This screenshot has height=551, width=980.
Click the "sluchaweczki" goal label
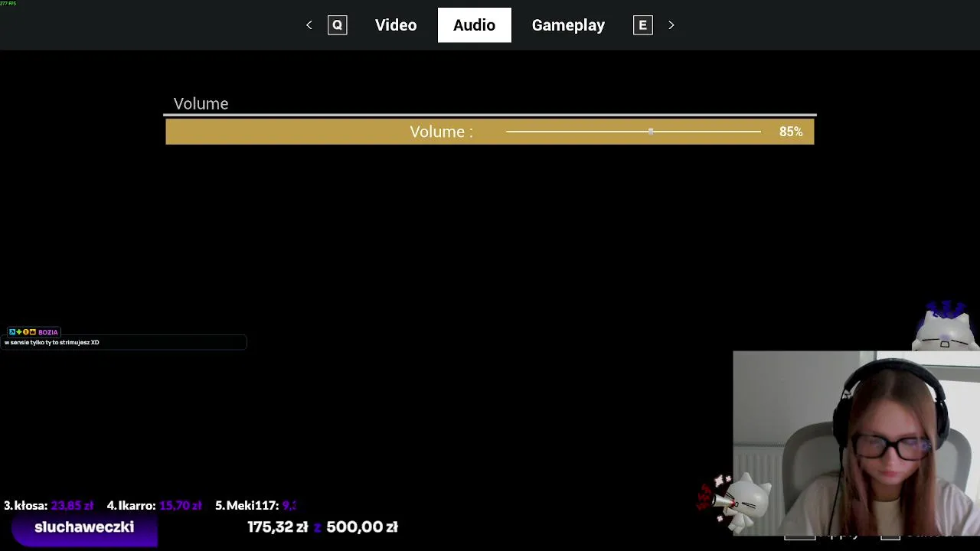click(x=84, y=527)
